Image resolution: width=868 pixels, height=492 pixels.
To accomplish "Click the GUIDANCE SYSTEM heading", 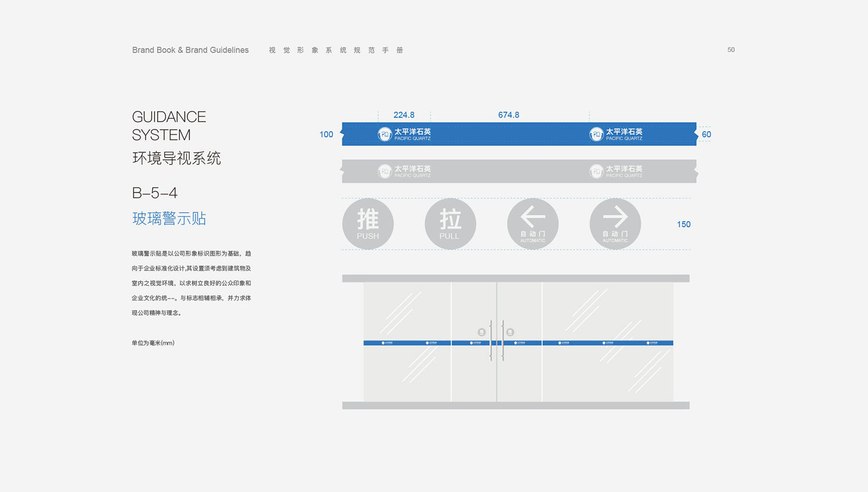I will pyautogui.click(x=169, y=126).
